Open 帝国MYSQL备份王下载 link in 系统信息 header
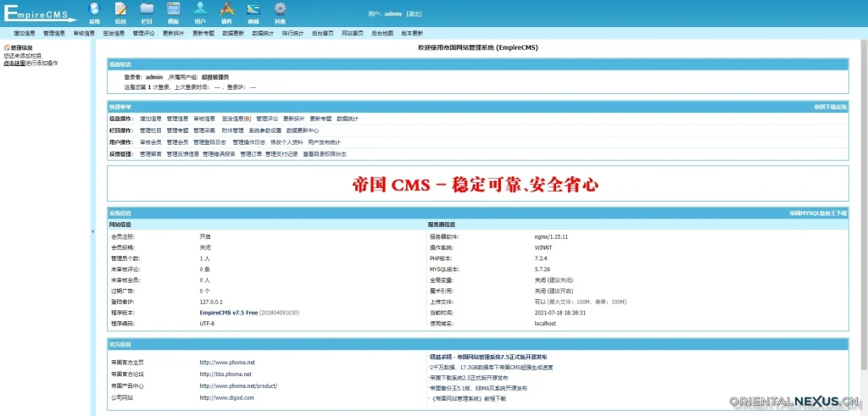 click(818, 213)
